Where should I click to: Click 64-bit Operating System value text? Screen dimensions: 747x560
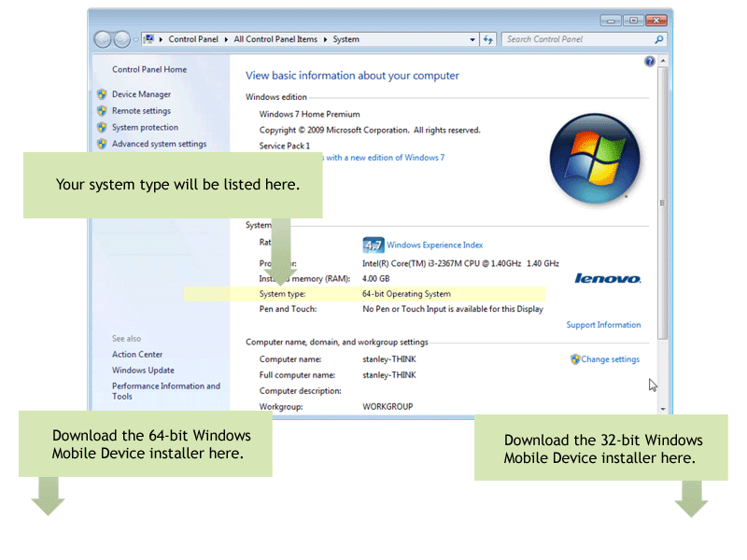(406, 294)
